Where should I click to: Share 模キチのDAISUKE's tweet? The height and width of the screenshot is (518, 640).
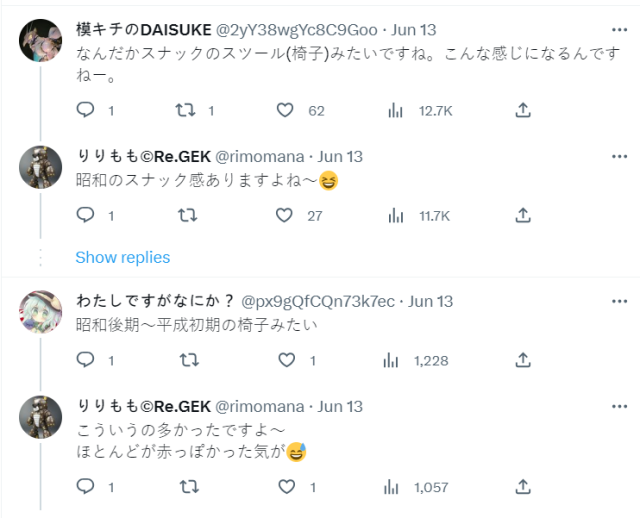[x=522, y=111]
